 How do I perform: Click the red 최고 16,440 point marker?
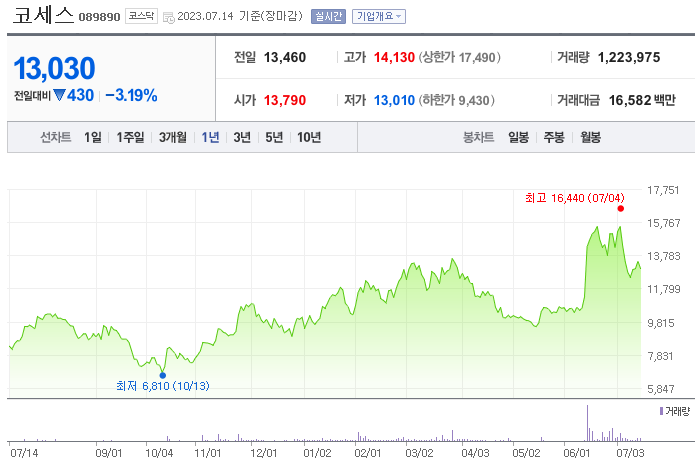621,209
